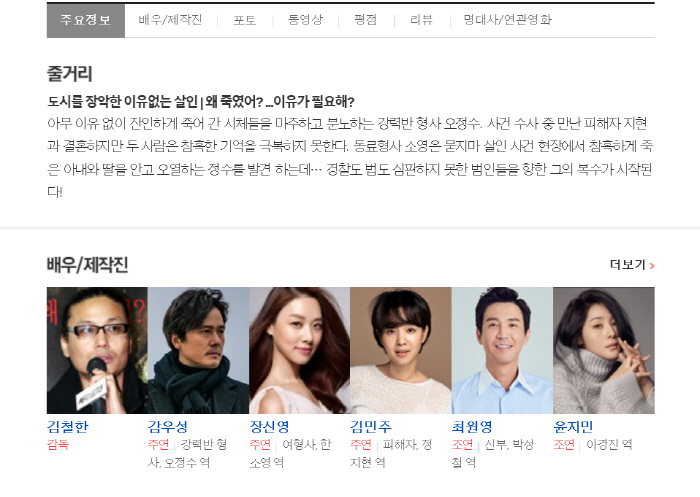Image resolution: width=700 pixels, height=497 pixels.
Task: Open director 김철한's photo thumbnail
Action: pyautogui.click(x=97, y=350)
